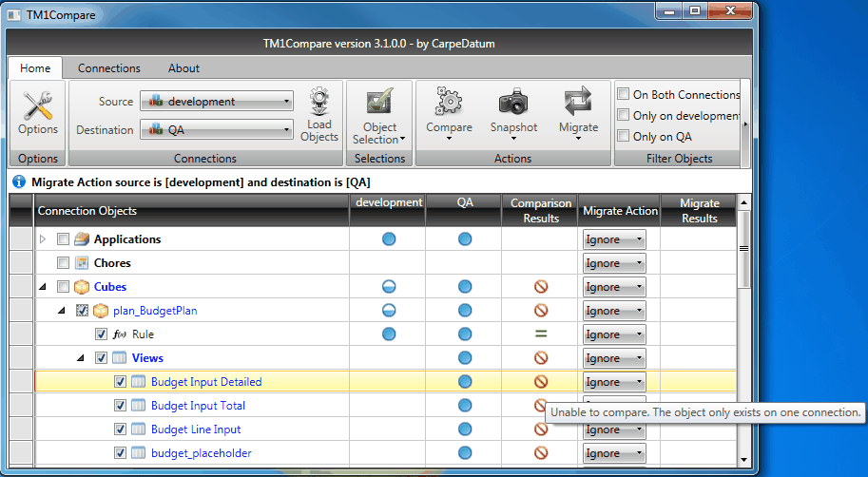Click the Rule f(x) icon
This screenshot has width=868, height=477.
coord(119,334)
